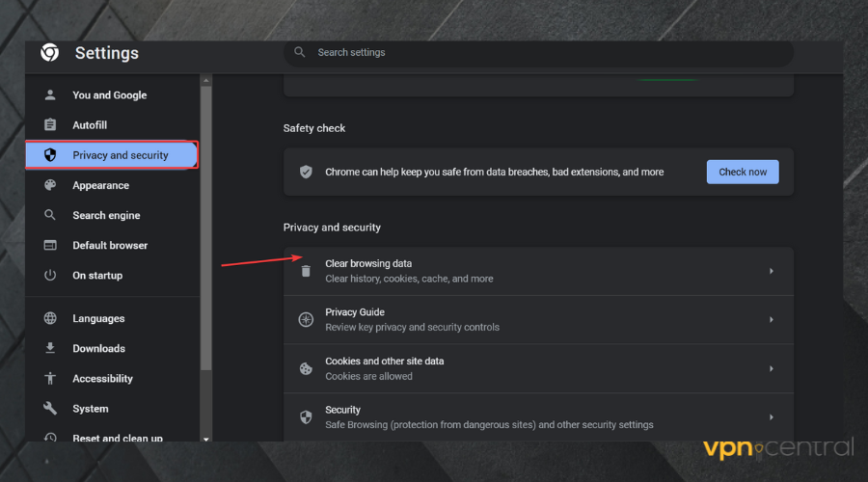
Task: Expand the Security row arrow
Action: click(772, 417)
